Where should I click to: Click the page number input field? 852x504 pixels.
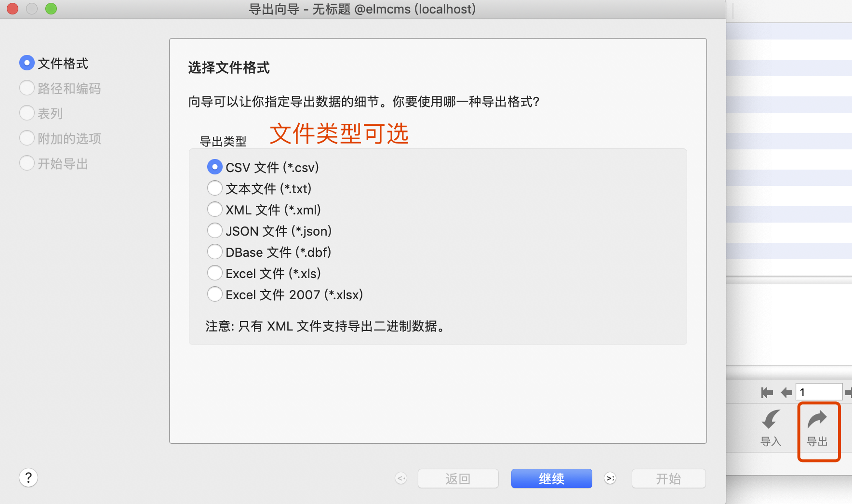click(x=819, y=392)
